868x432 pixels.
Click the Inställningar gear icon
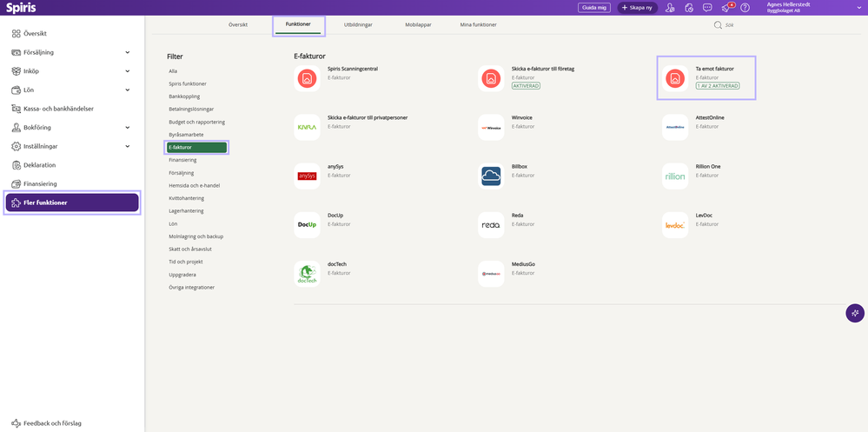(x=16, y=146)
